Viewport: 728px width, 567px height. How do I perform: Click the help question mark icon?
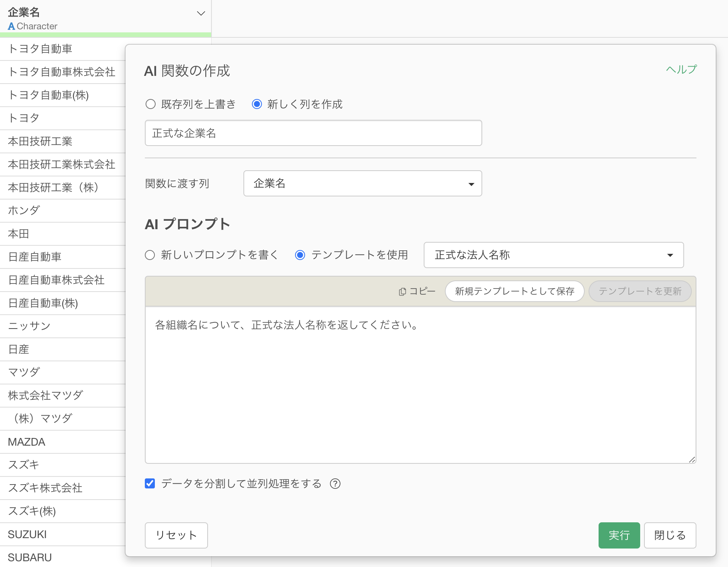[x=335, y=483]
